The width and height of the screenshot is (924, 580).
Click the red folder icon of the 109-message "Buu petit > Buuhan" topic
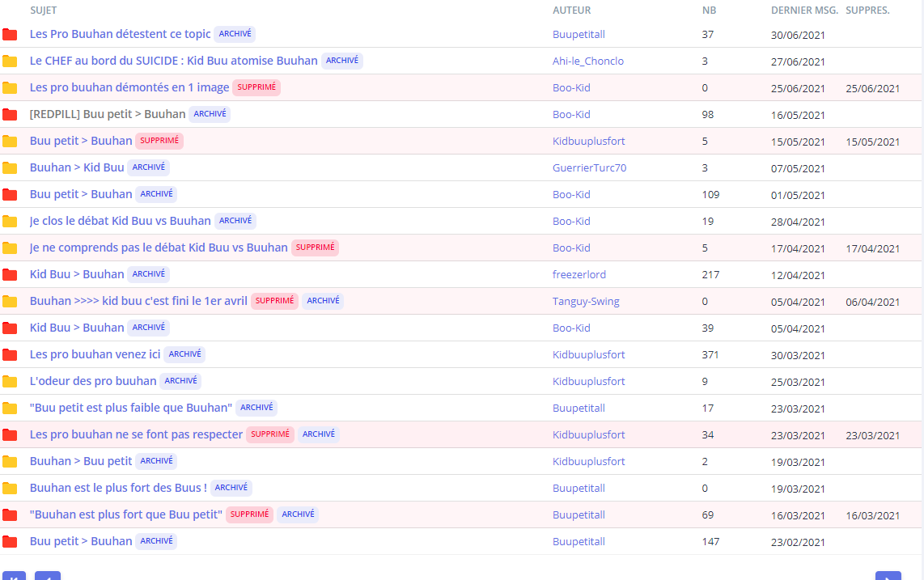[10, 194]
